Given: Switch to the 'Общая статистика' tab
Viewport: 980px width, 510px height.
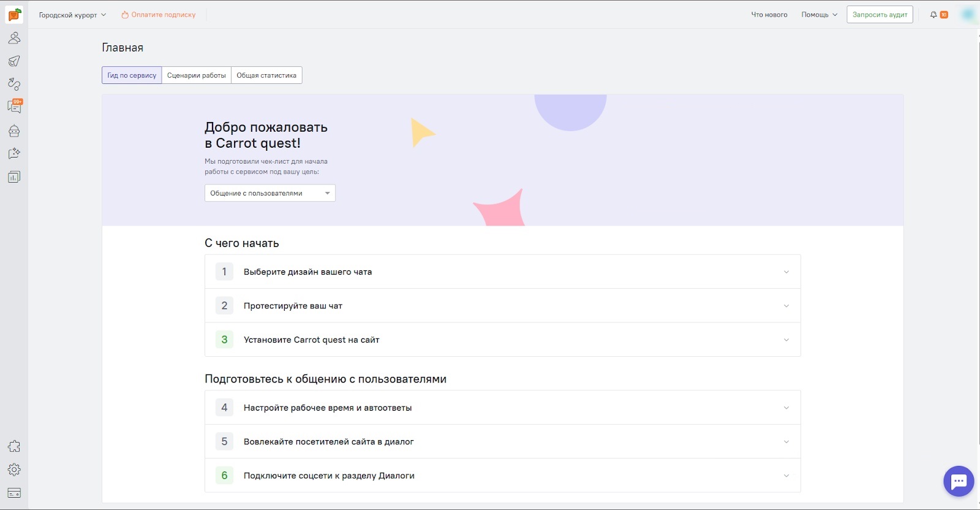Looking at the screenshot, I should tap(266, 75).
